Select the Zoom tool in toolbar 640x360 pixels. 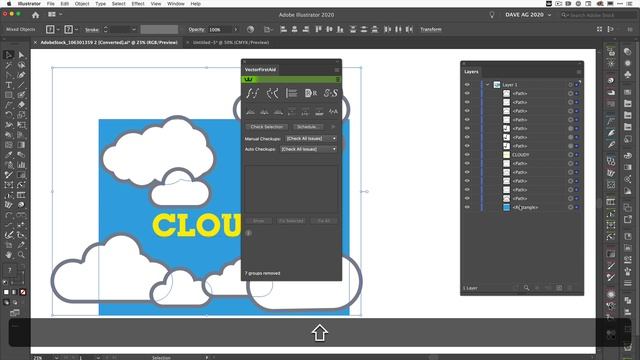tap(21, 255)
